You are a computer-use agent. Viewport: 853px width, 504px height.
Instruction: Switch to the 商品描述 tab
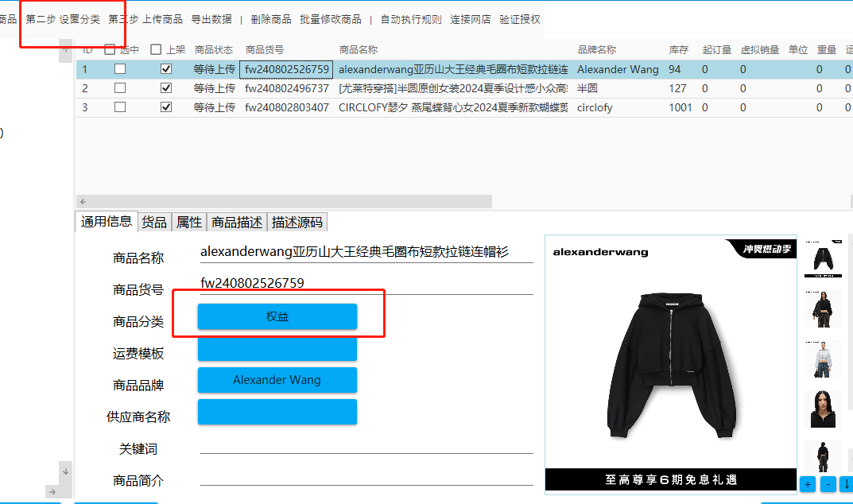click(237, 223)
